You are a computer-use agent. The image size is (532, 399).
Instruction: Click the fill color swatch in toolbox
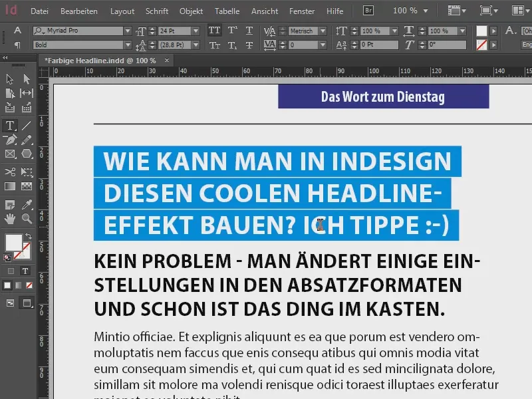(13, 242)
